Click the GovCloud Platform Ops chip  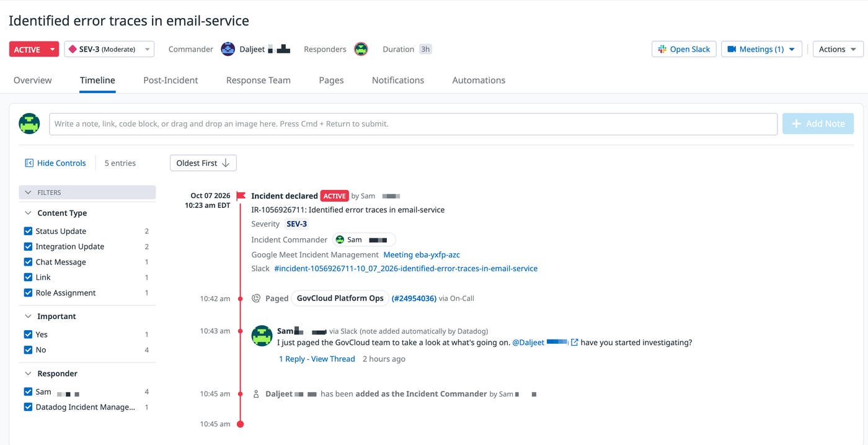[x=340, y=299]
